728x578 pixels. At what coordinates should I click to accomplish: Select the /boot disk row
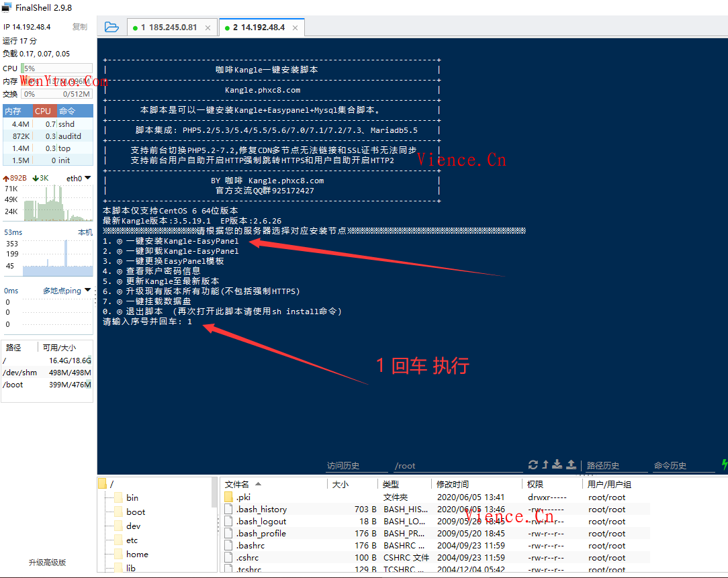(47, 385)
